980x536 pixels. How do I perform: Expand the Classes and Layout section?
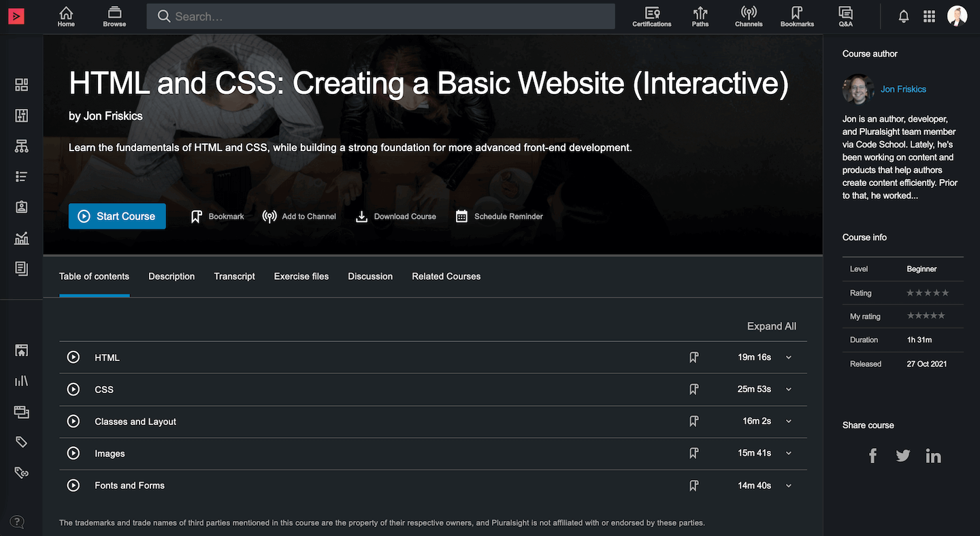pyautogui.click(x=788, y=421)
